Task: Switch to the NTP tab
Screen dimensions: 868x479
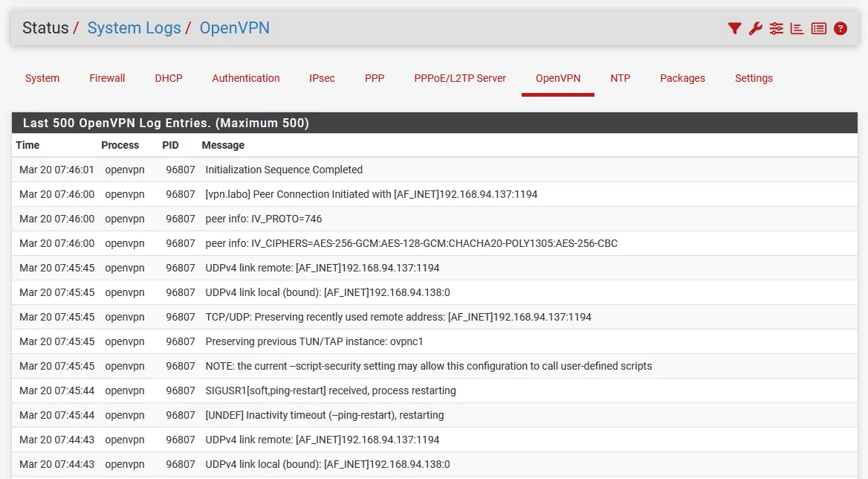Action: (621, 78)
